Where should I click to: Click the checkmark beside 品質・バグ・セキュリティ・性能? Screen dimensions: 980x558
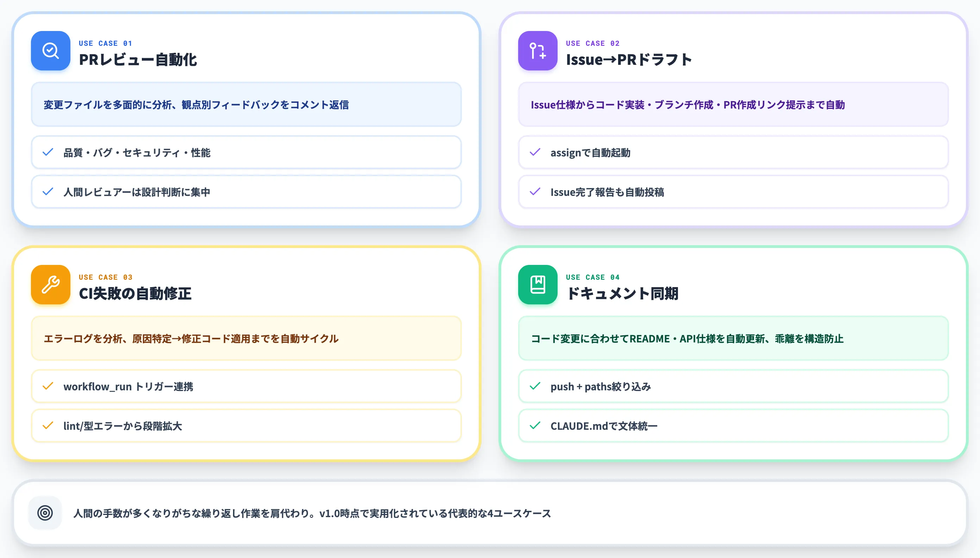coord(48,152)
